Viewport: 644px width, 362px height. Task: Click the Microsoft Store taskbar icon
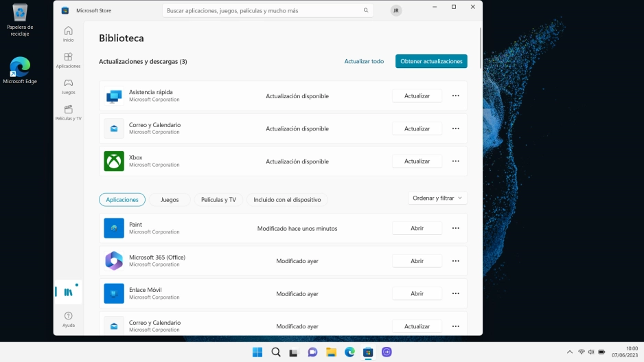pyautogui.click(x=368, y=352)
